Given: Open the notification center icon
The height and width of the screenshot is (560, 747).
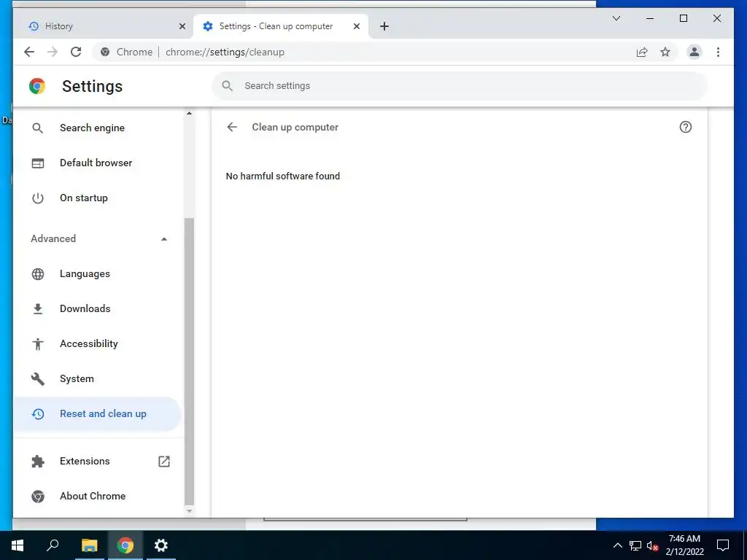Looking at the screenshot, I should 723,545.
